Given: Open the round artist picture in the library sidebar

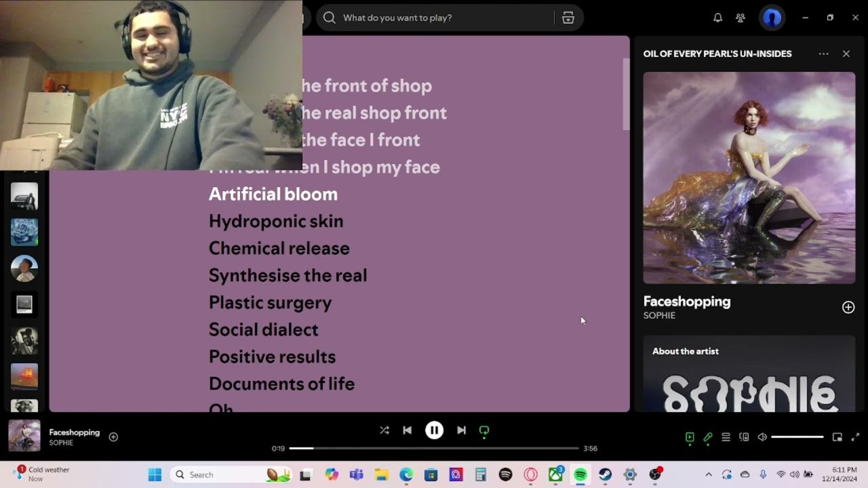Looking at the screenshot, I should 24,268.
